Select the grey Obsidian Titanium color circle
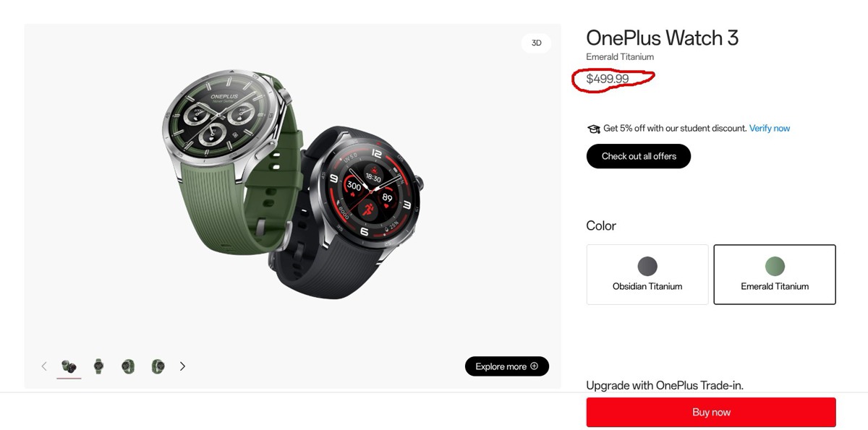868x430 pixels. point(647,266)
